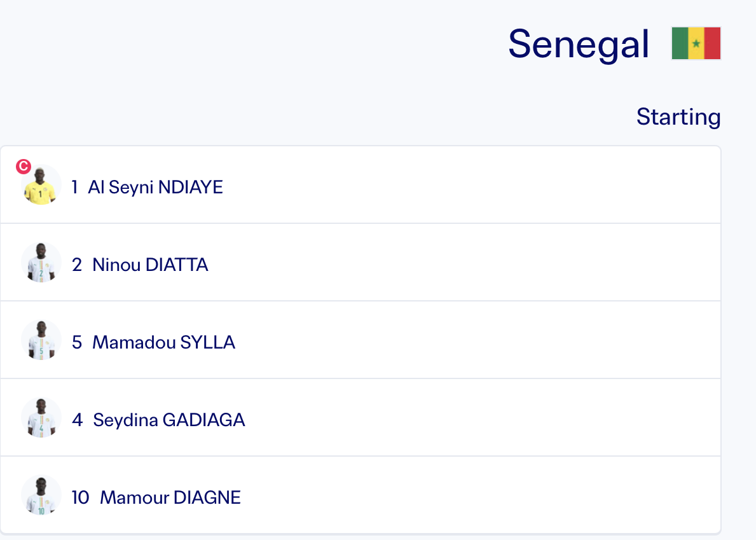Select the Seydina GADIAGA name
Screen dimensions: 756x540
[168, 420]
